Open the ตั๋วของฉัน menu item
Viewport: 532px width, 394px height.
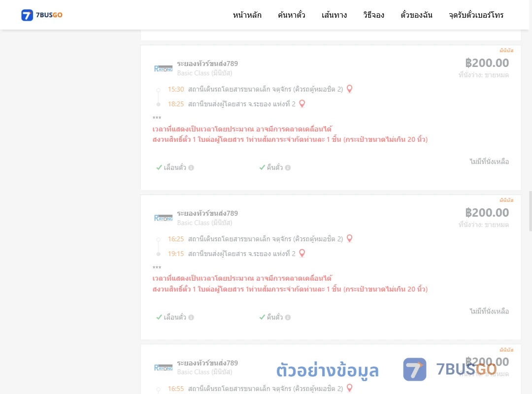(x=416, y=15)
